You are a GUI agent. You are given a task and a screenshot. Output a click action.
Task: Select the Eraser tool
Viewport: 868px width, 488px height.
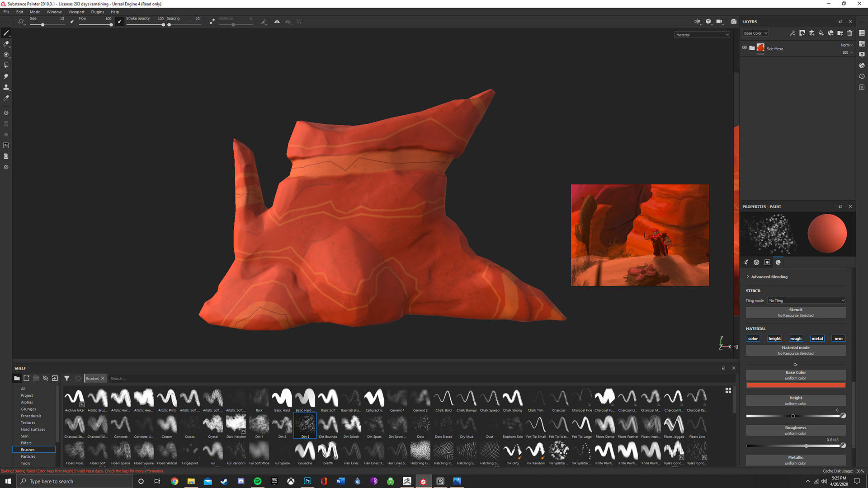[6, 44]
